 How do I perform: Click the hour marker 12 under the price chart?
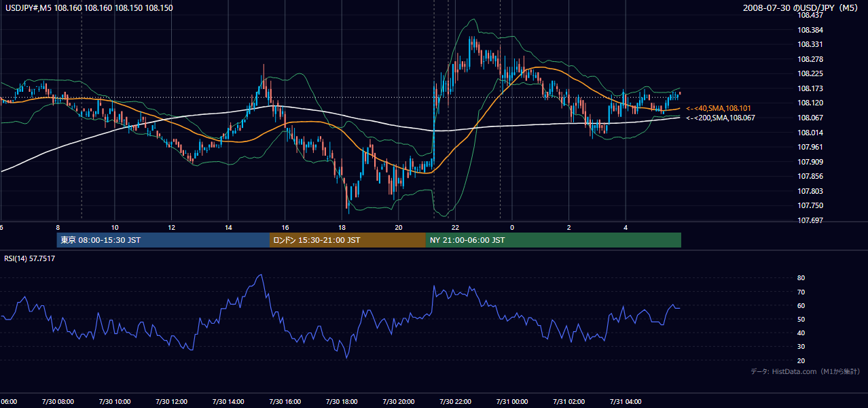[x=172, y=227]
